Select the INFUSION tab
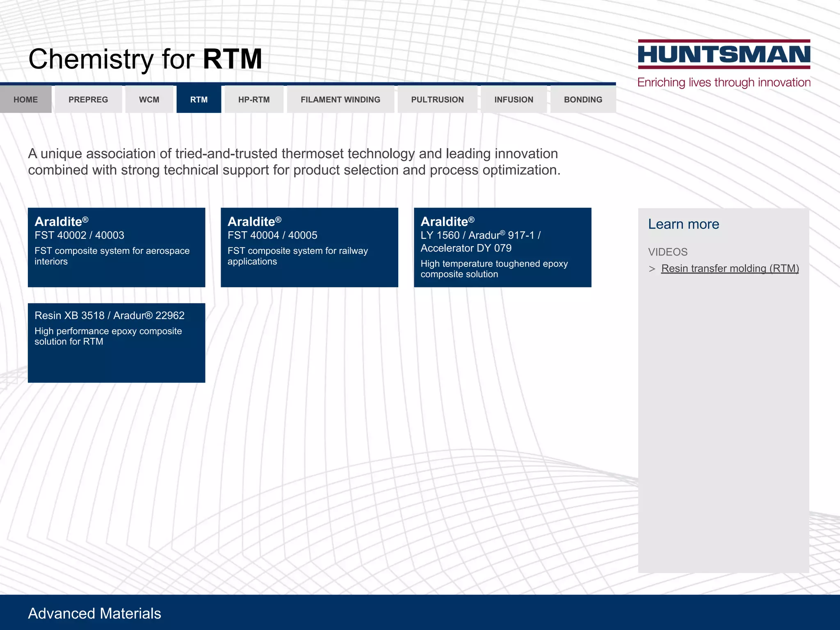840x630 pixels. 514,100
